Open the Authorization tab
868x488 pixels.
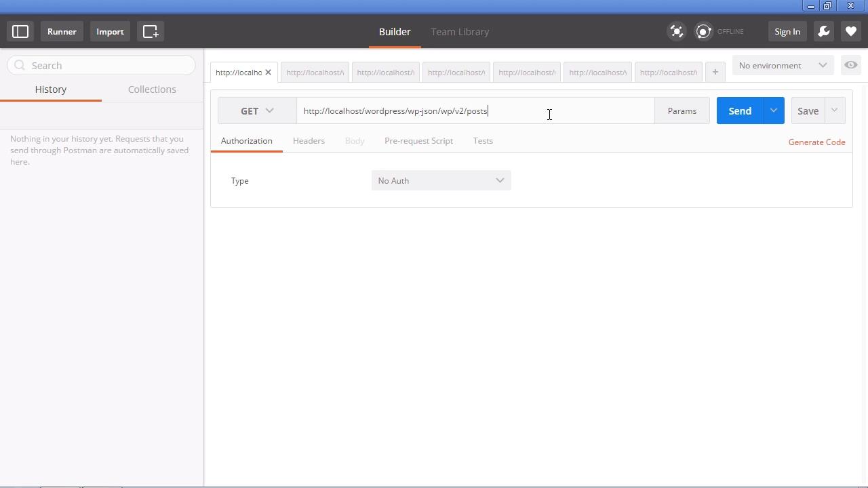click(x=247, y=141)
